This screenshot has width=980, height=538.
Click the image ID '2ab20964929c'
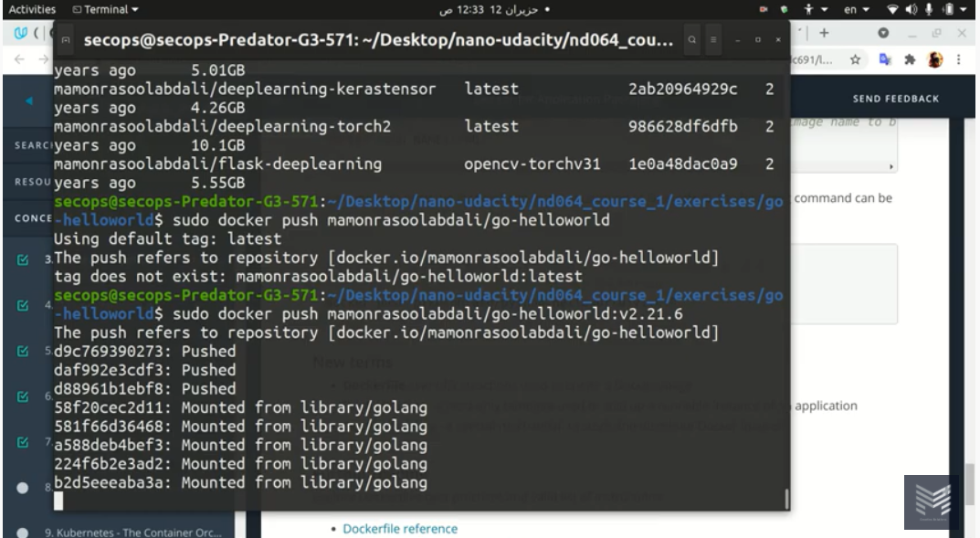(x=682, y=90)
